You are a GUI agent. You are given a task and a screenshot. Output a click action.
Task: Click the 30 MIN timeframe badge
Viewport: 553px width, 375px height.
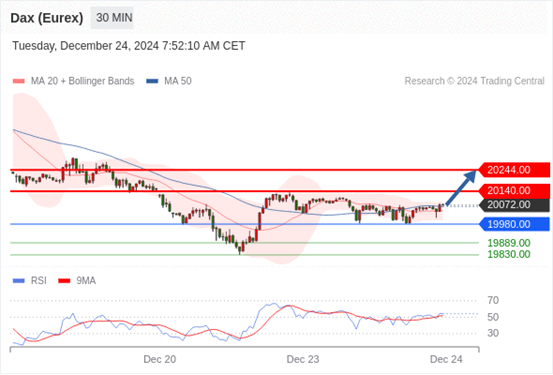pos(112,18)
